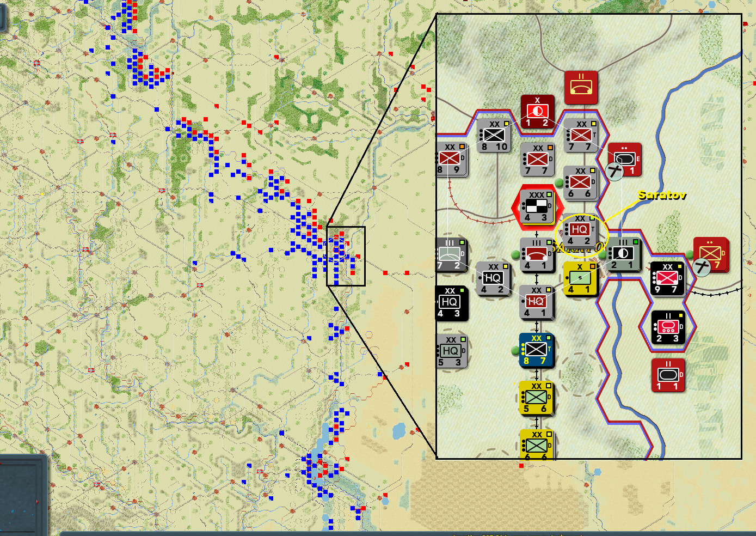This screenshot has width=756, height=536.
Task: Select the yellow X brigade counter 4-1
Action: (x=580, y=278)
